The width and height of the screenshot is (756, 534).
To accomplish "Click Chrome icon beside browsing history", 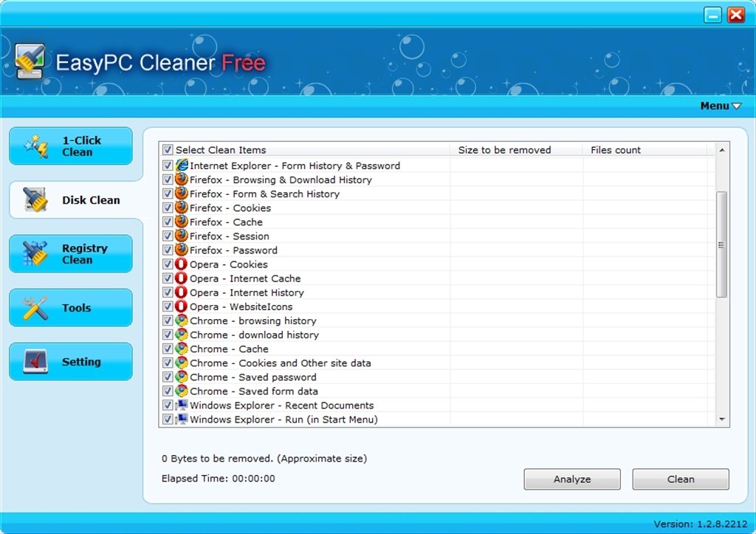I will click(182, 321).
